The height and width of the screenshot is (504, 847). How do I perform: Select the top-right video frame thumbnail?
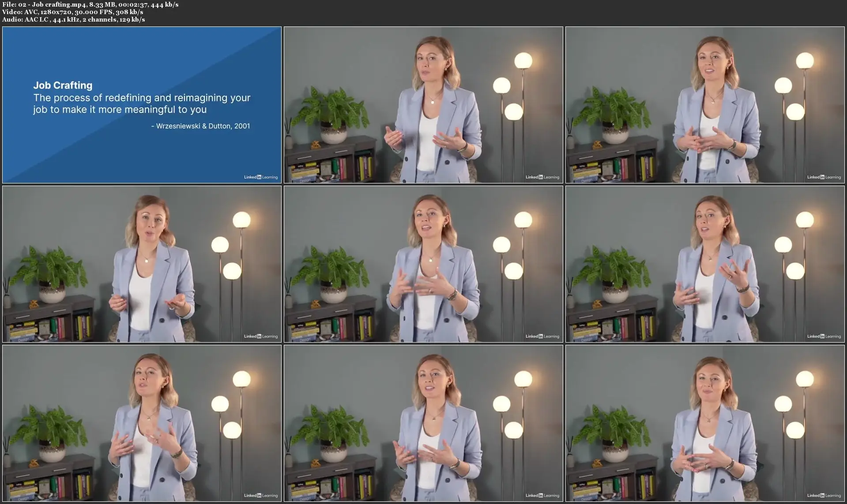[x=705, y=105]
